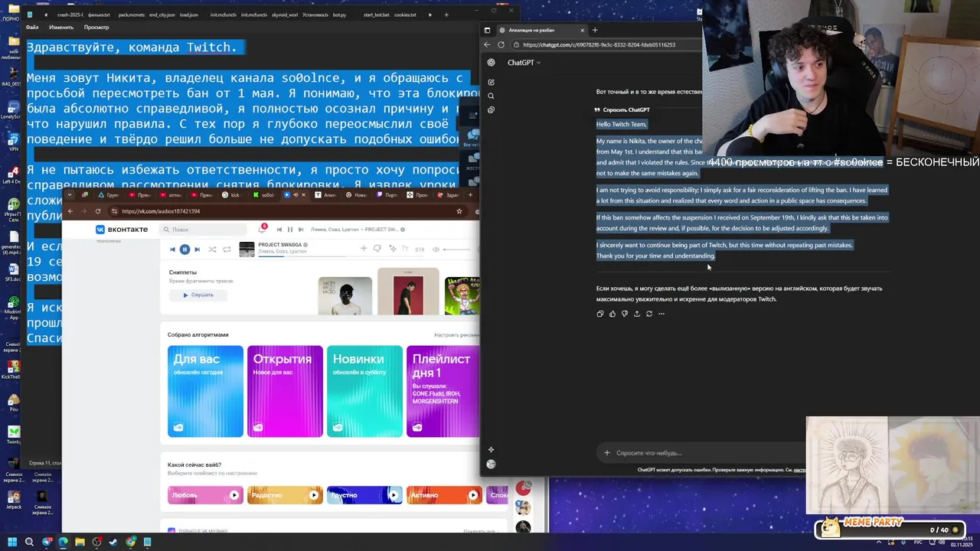The height and width of the screenshot is (551, 980).
Task: Dislike the current VK track
Action: pos(377,249)
